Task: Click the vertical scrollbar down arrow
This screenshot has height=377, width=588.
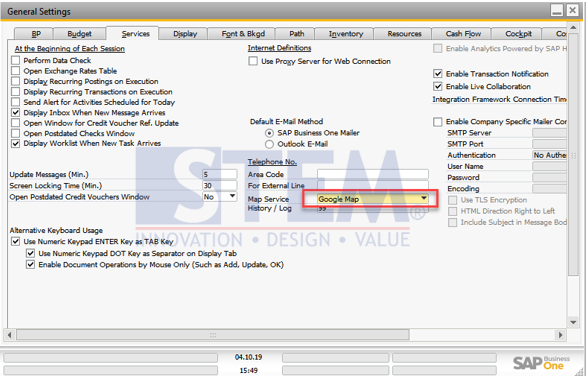Action: [573, 322]
